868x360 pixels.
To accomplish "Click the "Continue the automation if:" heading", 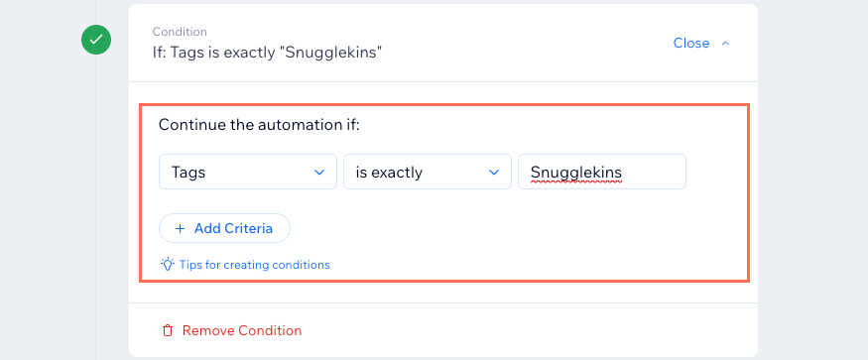I will tap(259, 125).
